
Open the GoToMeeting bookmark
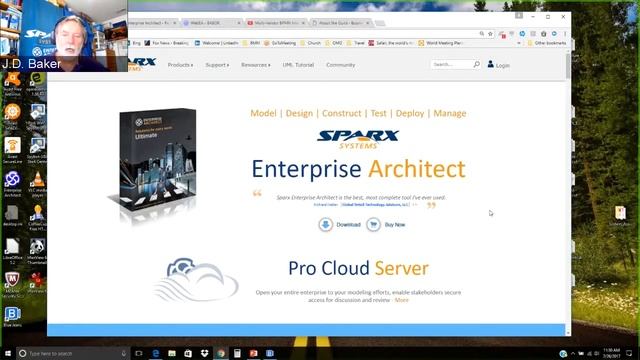coord(280,43)
